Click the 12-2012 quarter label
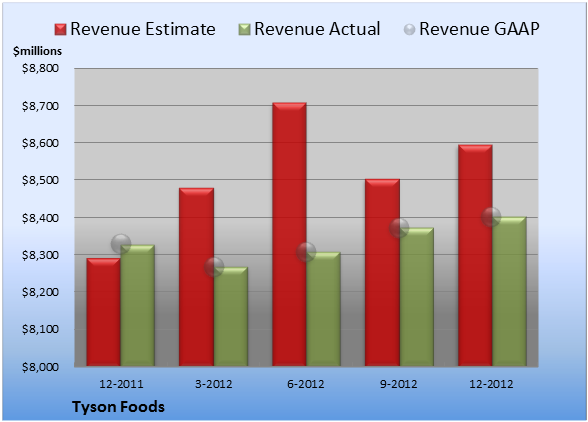Screen dimensions: 588x422 point(491,384)
